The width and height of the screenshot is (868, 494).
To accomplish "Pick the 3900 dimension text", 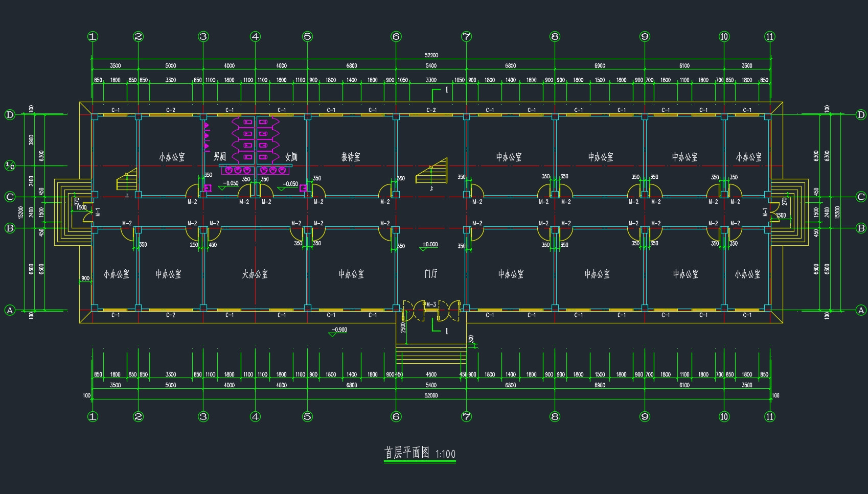I will click(31, 140).
